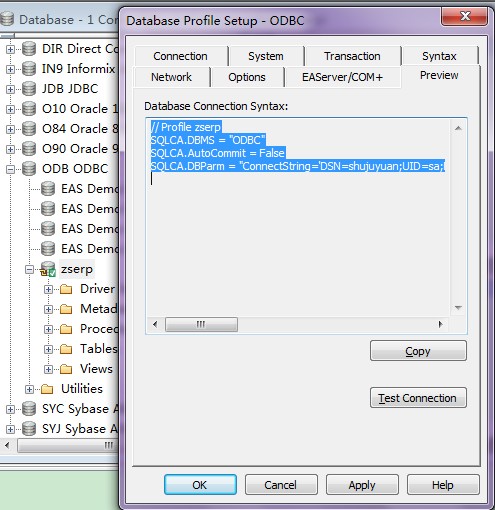Click the syntax box scroll left arrow
Screen dimensions: 495x510
(155, 324)
